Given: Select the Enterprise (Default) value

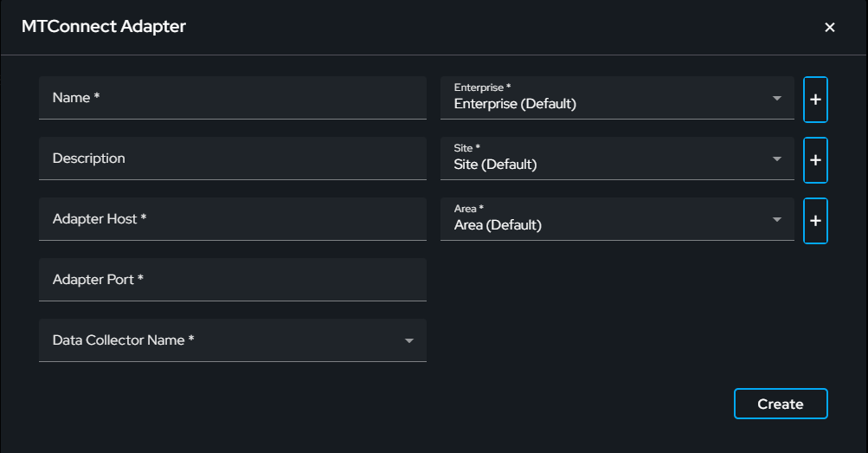Looking at the screenshot, I should (515, 104).
